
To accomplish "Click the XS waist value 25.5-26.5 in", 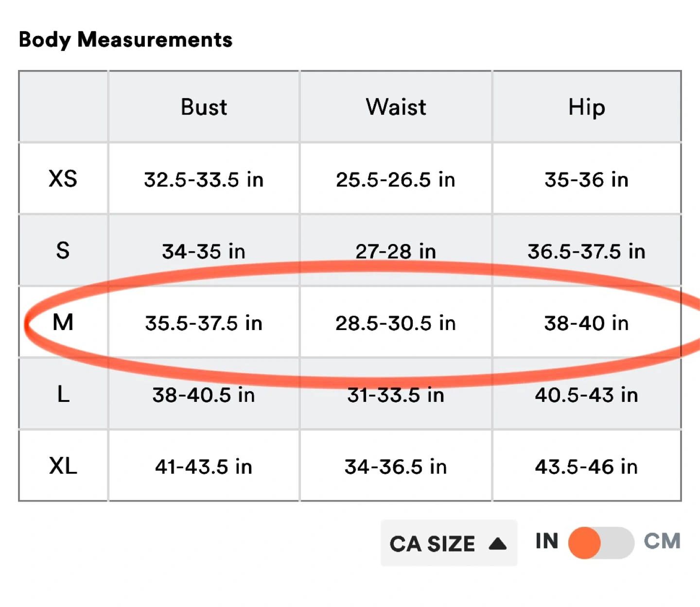I will click(396, 180).
